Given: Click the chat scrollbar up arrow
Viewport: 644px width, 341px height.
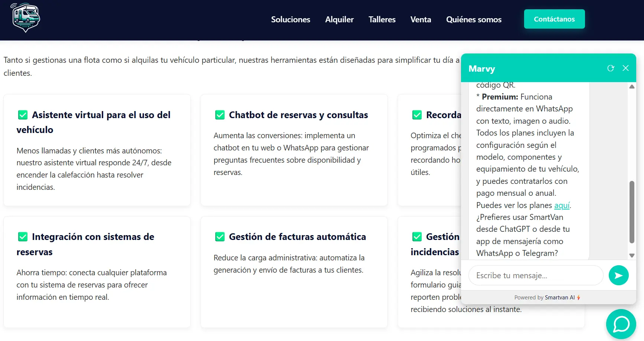Looking at the screenshot, I should (632, 87).
